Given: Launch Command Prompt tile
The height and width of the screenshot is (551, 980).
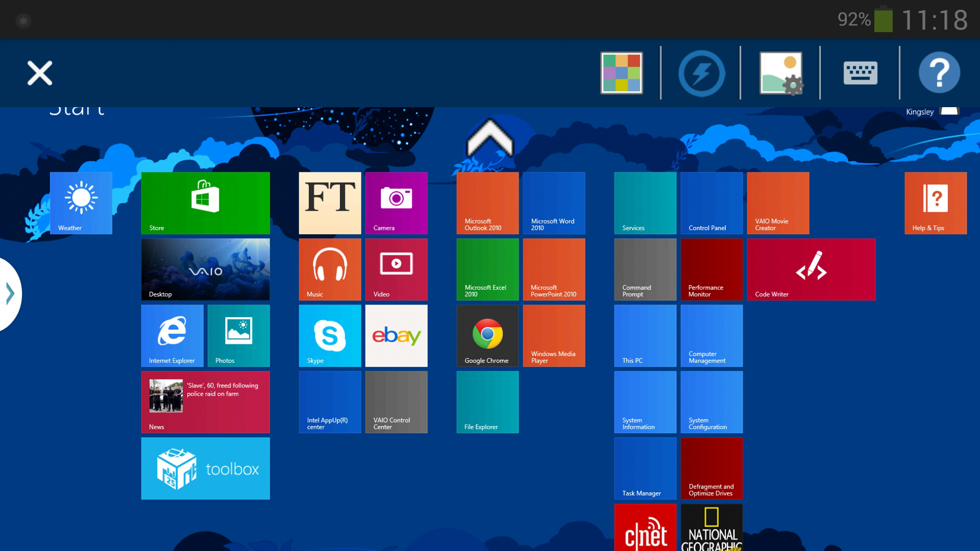Looking at the screenshot, I should pyautogui.click(x=645, y=269).
